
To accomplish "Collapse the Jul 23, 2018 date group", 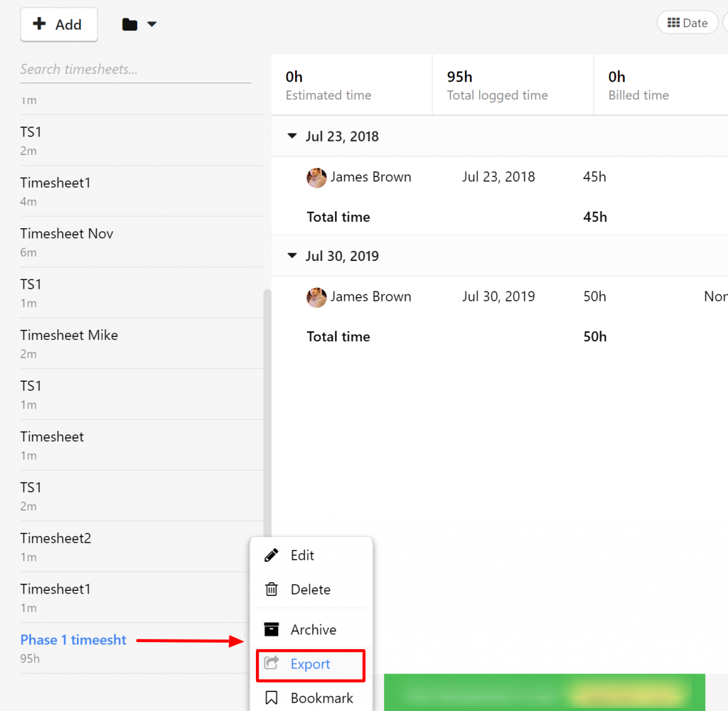I will point(291,136).
